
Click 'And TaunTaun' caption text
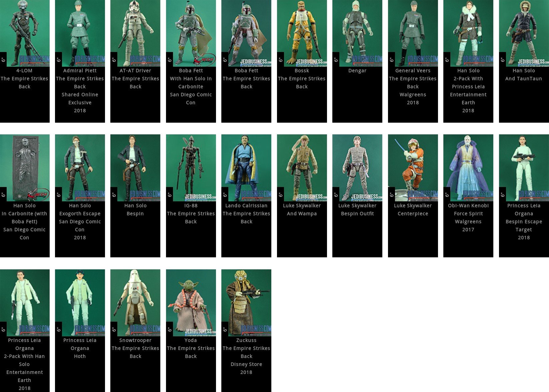(x=524, y=79)
